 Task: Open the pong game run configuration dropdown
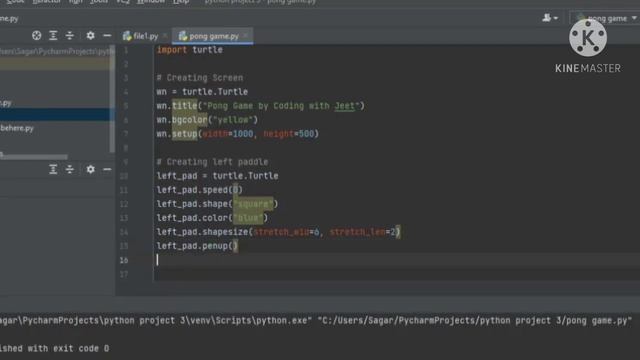606,18
